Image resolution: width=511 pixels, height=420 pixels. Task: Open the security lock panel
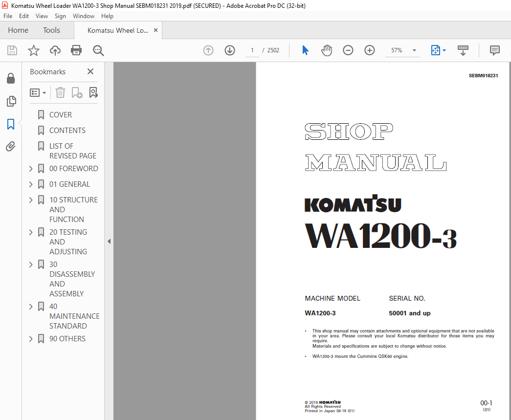(x=11, y=78)
